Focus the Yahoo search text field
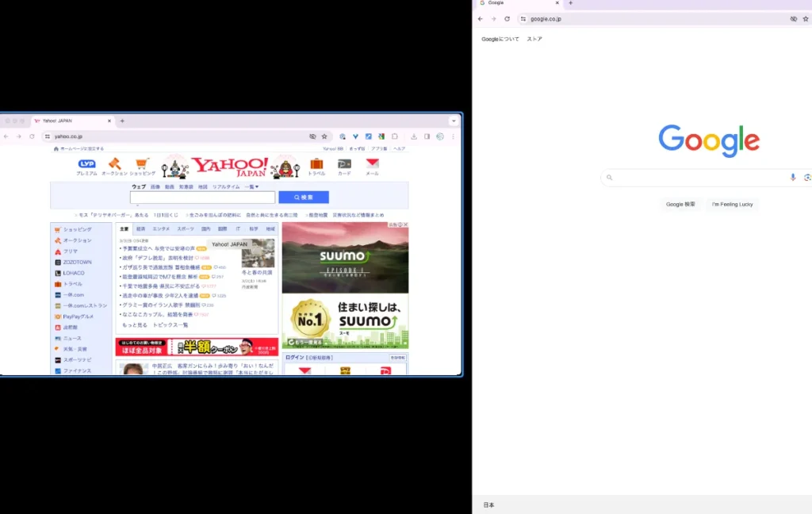The width and height of the screenshot is (812, 514). pyautogui.click(x=202, y=198)
